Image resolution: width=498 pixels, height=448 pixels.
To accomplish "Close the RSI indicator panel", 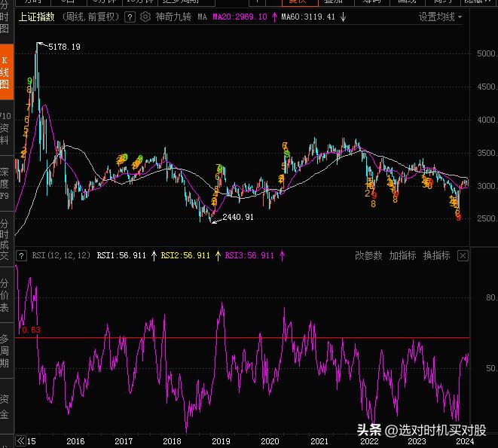I will [x=463, y=255].
